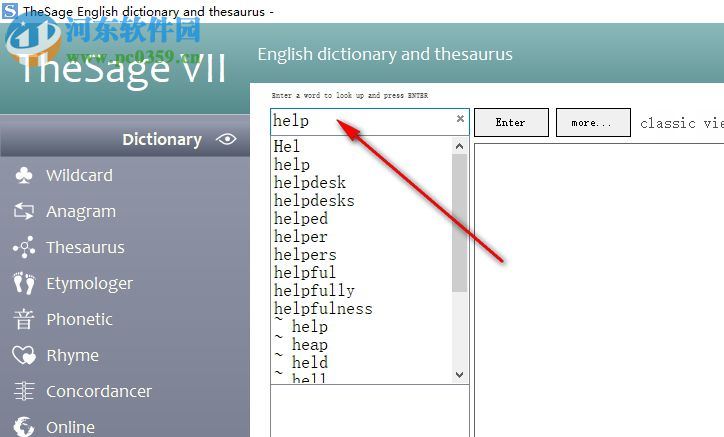
Task: Select 'helpdesks' in the suggestion list
Action: (x=314, y=200)
